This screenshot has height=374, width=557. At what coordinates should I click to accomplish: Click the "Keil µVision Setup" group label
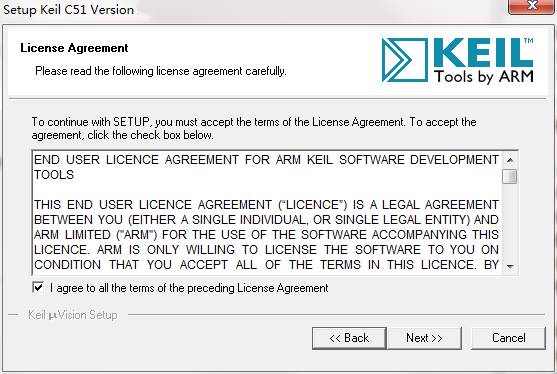click(73, 315)
